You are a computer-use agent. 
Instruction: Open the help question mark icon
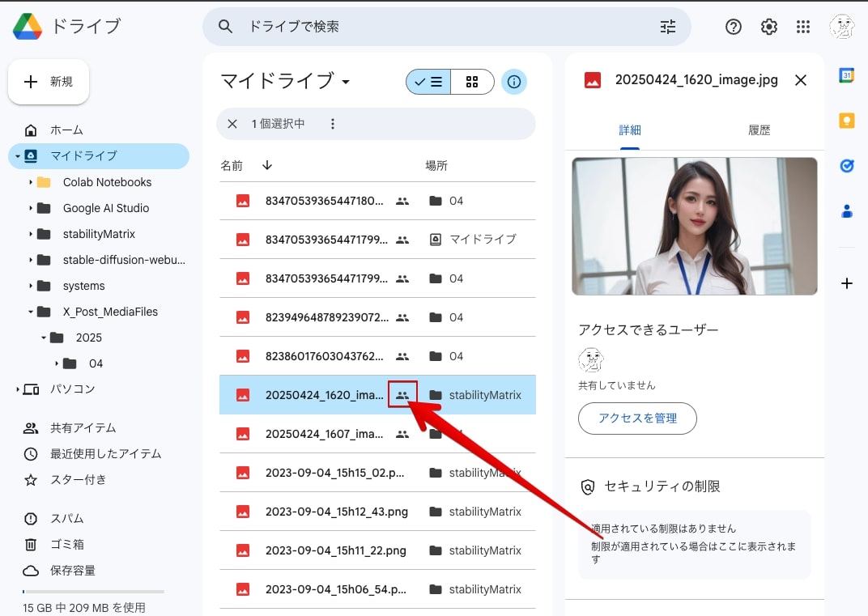click(734, 27)
